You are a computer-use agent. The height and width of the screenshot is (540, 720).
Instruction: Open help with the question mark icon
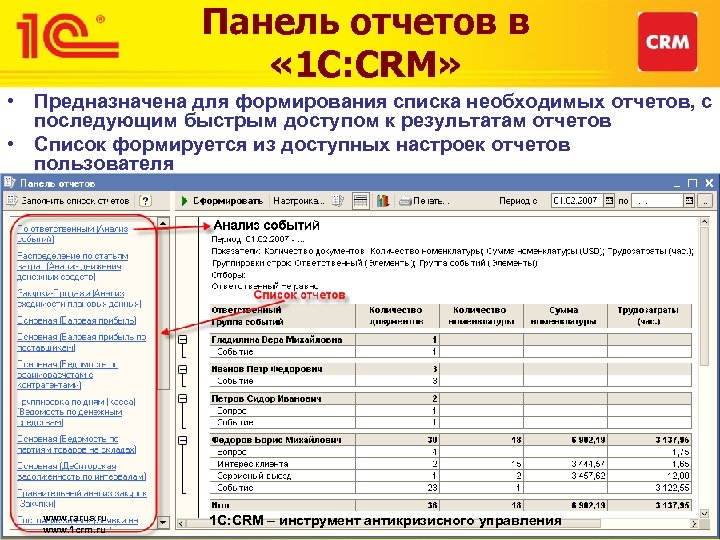coord(146,201)
